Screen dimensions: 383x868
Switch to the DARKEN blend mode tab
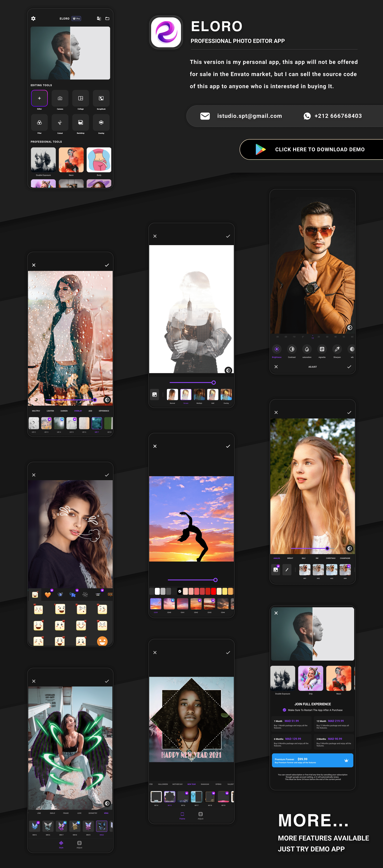[x=64, y=411]
